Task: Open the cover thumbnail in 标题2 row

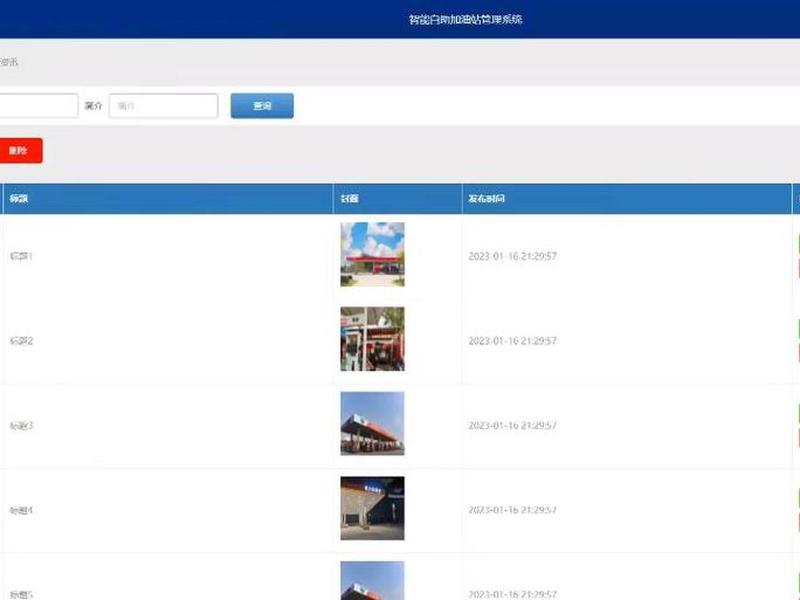Action: click(x=372, y=339)
